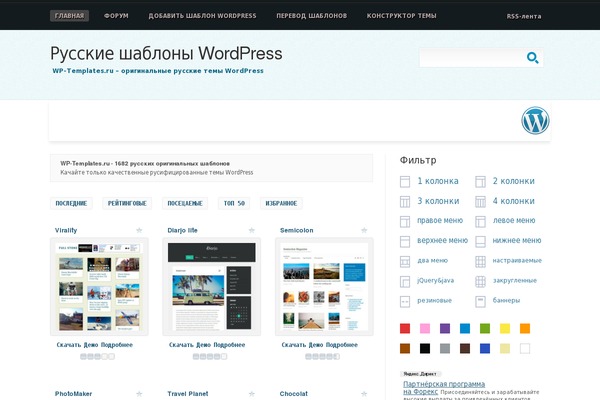The height and width of the screenshot is (400, 600).
Task: Open the Chocolat template title link
Action: pyautogui.click(x=293, y=393)
